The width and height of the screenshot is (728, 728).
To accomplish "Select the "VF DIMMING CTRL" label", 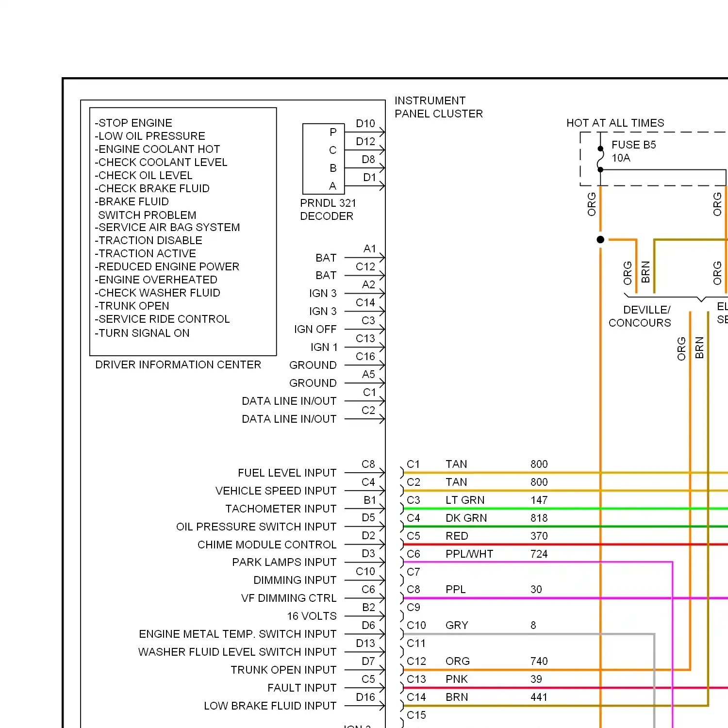I will pyautogui.click(x=289, y=598).
